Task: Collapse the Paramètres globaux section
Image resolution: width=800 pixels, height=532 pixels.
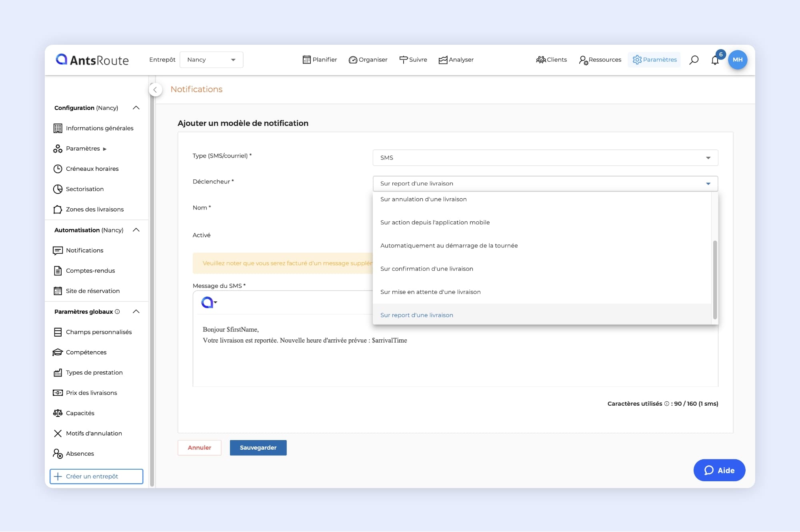Action: tap(136, 311)
